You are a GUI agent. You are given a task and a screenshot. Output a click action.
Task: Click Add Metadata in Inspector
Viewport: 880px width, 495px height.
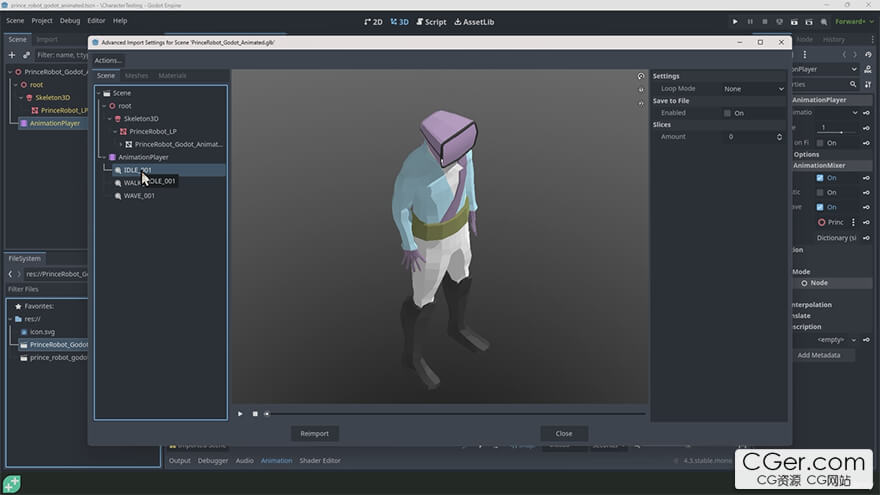[819, 355]
